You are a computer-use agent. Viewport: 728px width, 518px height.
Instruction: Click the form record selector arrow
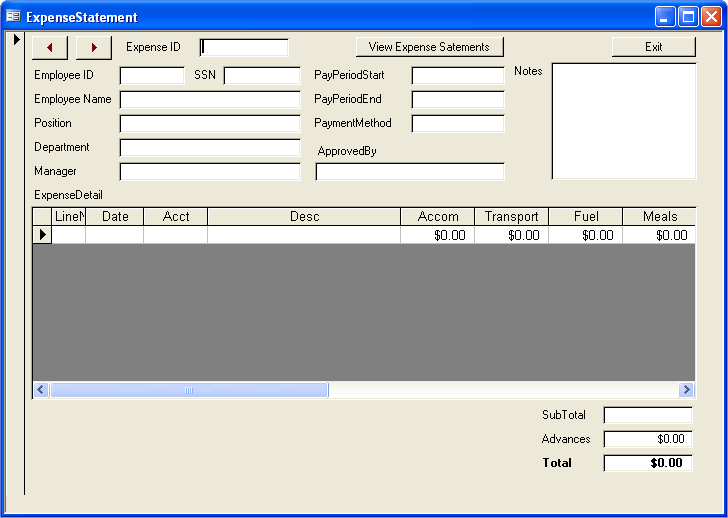pyautogui.click(x=16, y=40)
